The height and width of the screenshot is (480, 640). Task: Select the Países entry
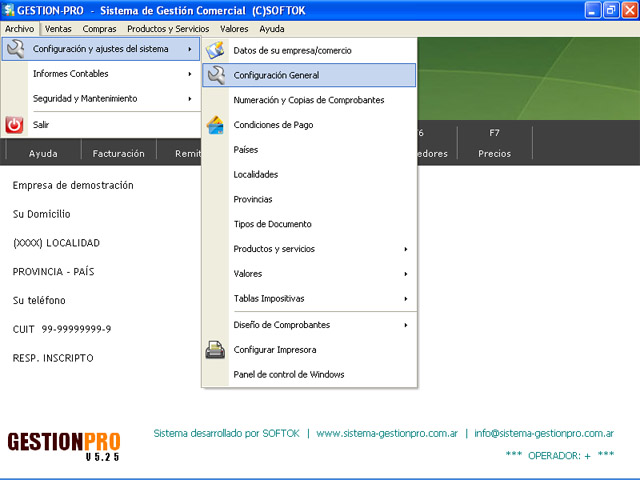[x=309, y=150]
